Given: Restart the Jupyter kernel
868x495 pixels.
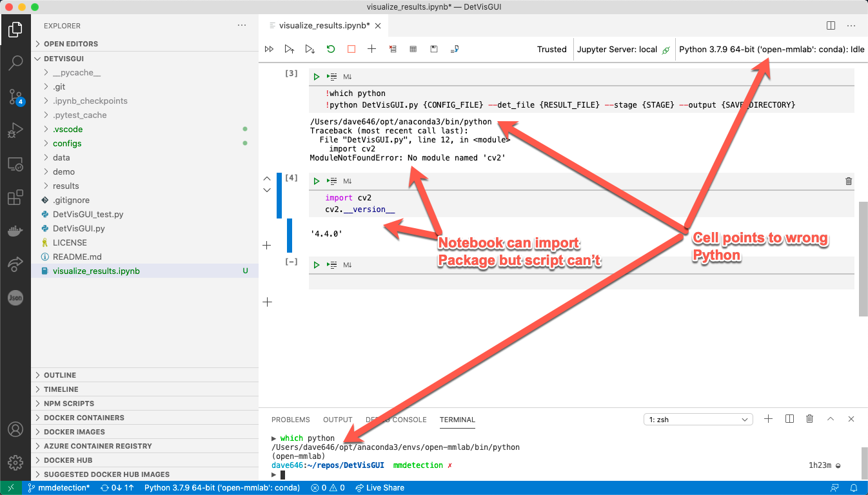Looking at the screenshot, I should pos(330,48).
